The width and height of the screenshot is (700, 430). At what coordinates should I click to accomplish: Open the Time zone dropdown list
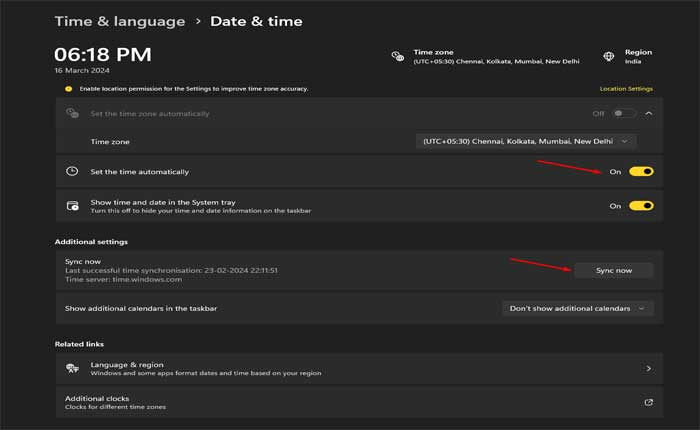(x=526, y=142)
